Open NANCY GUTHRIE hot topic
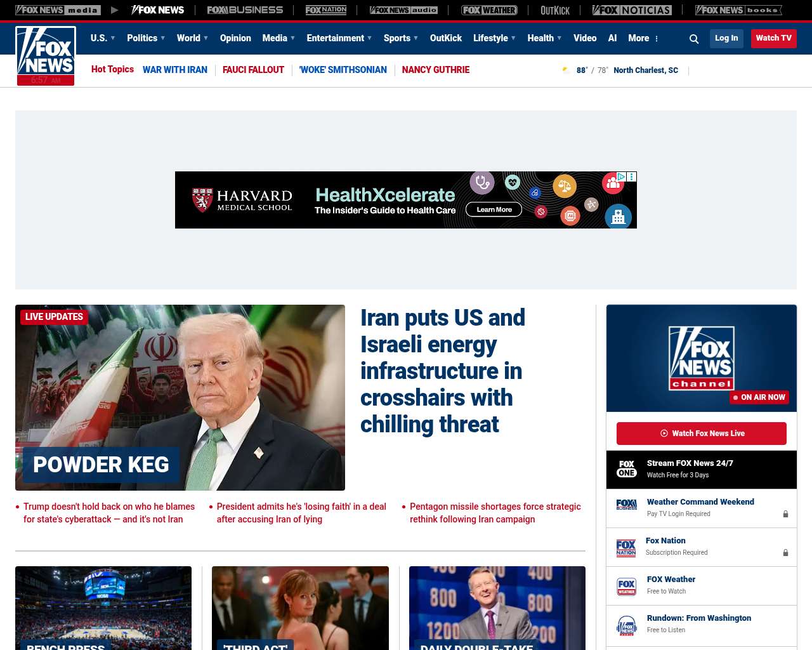This screenshot has height=650, width=812. (436, 70)
